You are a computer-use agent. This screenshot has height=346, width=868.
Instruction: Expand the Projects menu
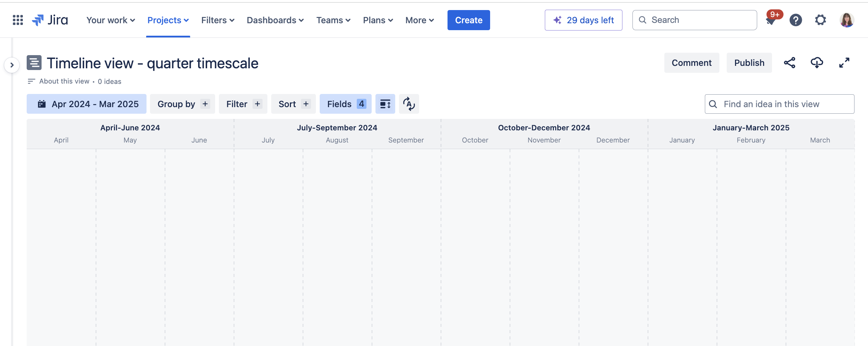168,20
